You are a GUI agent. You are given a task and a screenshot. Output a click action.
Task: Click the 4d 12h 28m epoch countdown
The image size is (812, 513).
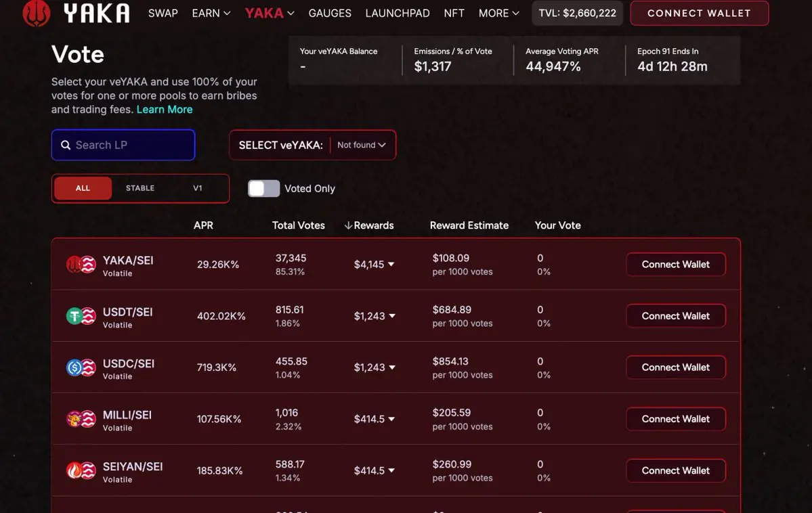[x=672, y=66]
